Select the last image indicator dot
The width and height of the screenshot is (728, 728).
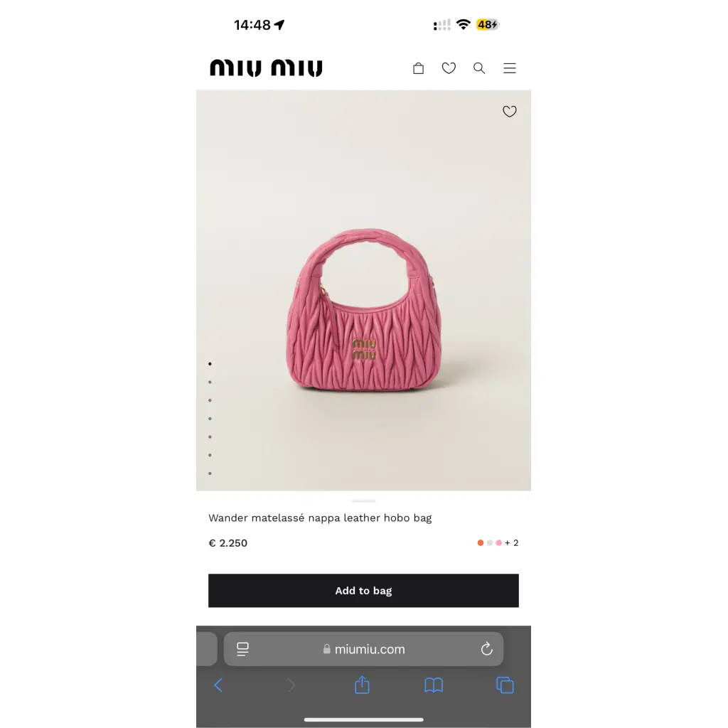point(210,473)
